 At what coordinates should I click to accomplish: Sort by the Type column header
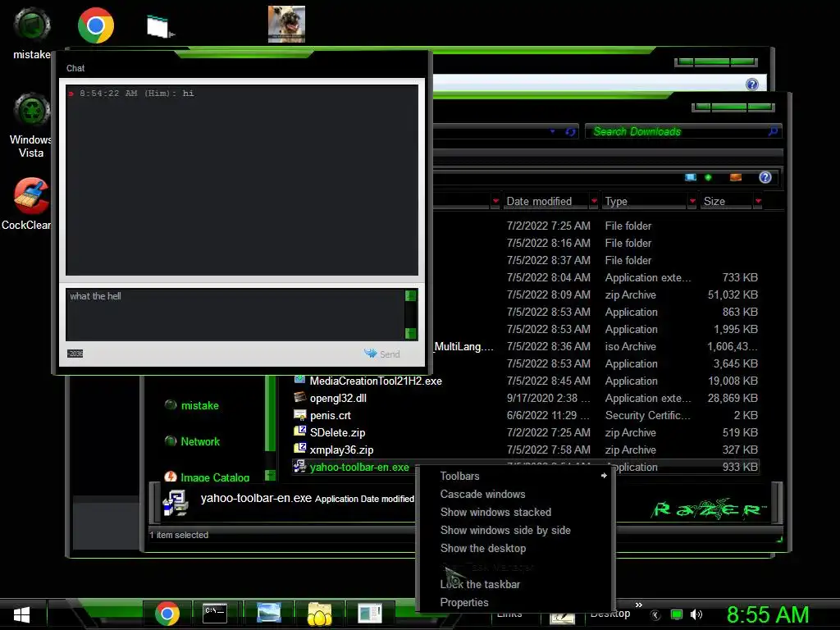pos(616,202)
